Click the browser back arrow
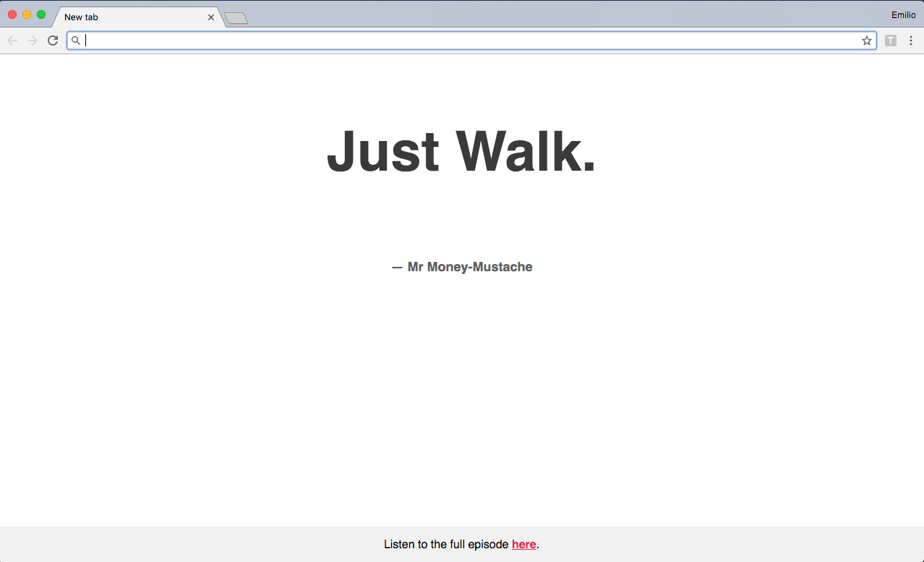The width and height of the screenshot is (924, 562). (12, 41)
